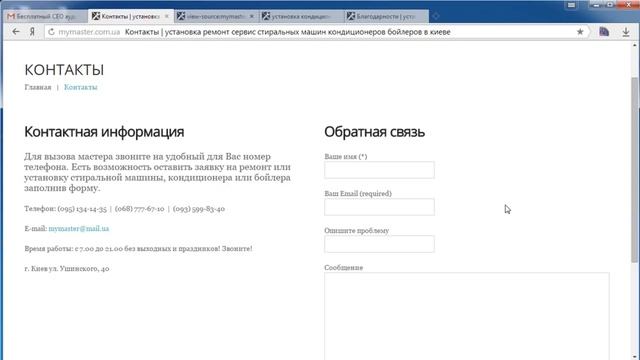
Task: Click the Опишите проблему label
Action: (357, 231)
